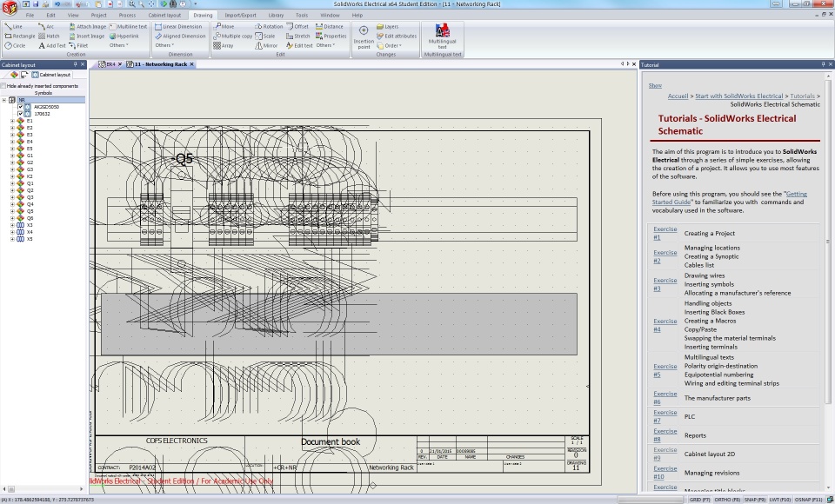Screen dimensions: 835x504
Task: Select the K2 item in symbols tree
Action: pyautogui.click(x=30, y=176)
